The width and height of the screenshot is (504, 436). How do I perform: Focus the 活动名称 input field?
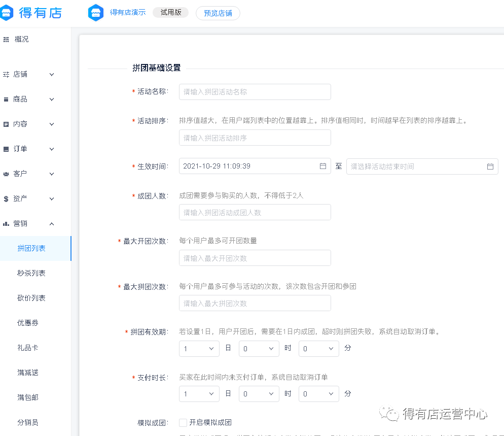[255, 92]
